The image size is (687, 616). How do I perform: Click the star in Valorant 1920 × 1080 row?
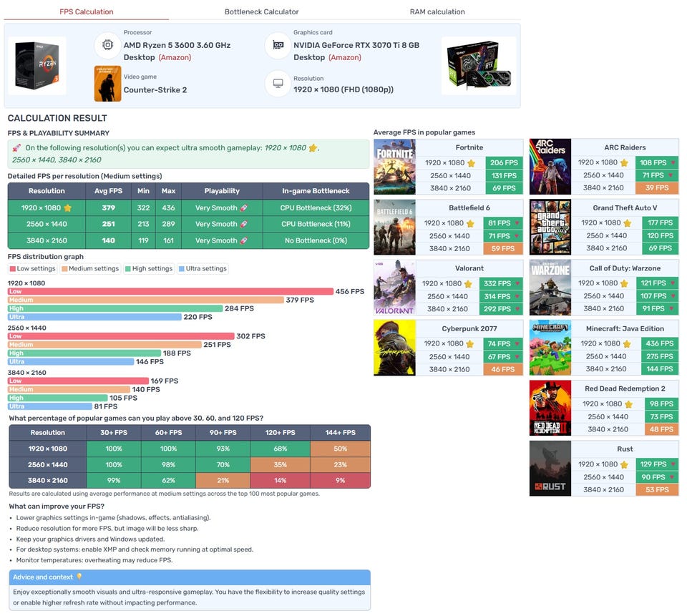[x=468, y=284]
